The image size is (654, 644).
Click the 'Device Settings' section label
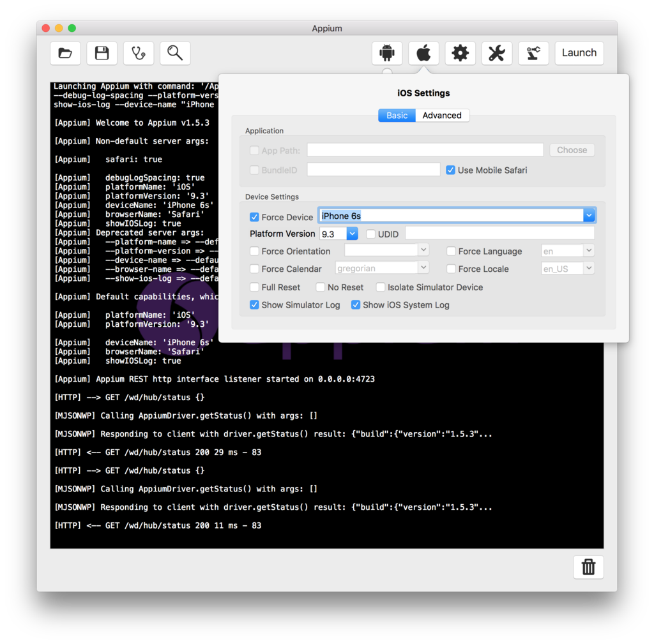tap(272, 197)
